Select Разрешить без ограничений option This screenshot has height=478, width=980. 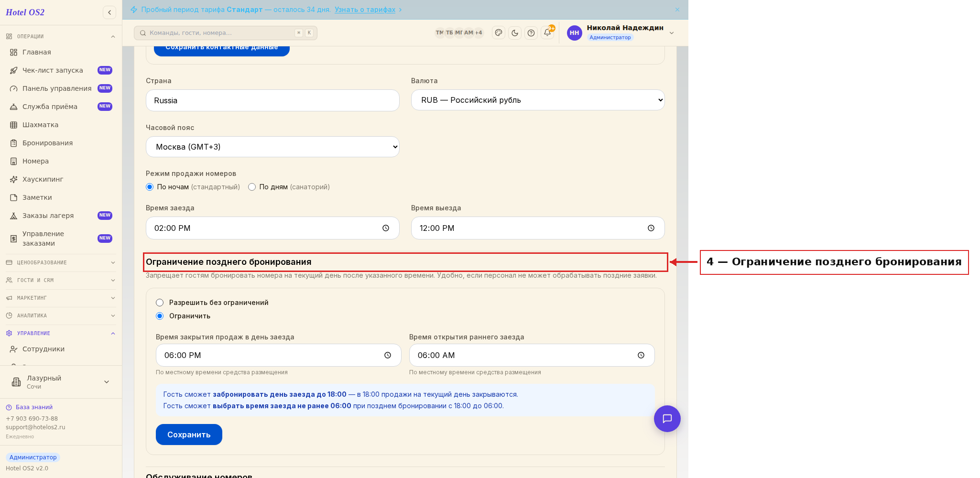tap(160, 303)
